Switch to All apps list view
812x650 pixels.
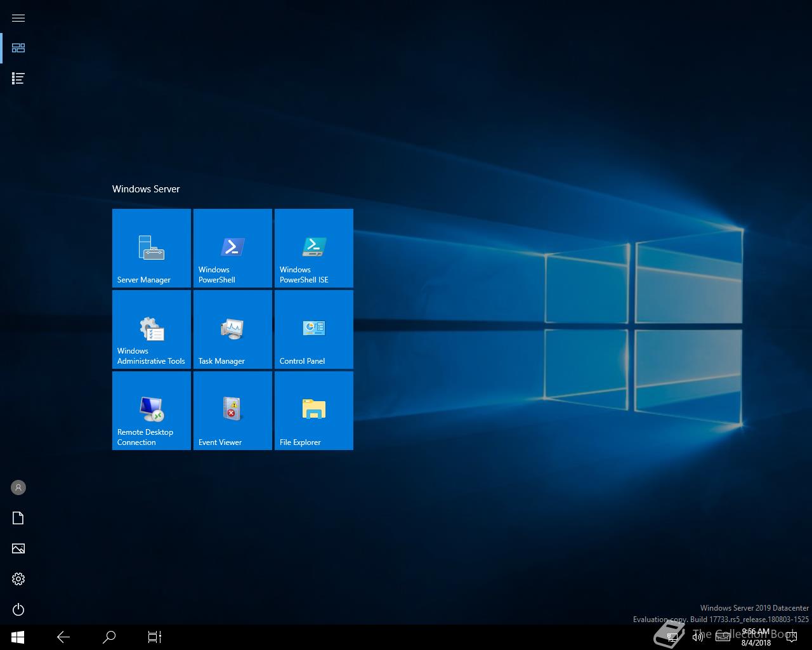coord(18,78)
